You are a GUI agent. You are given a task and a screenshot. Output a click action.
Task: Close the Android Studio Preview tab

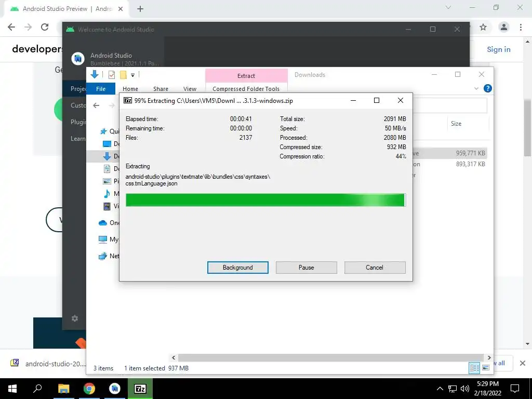coord(121,9)
